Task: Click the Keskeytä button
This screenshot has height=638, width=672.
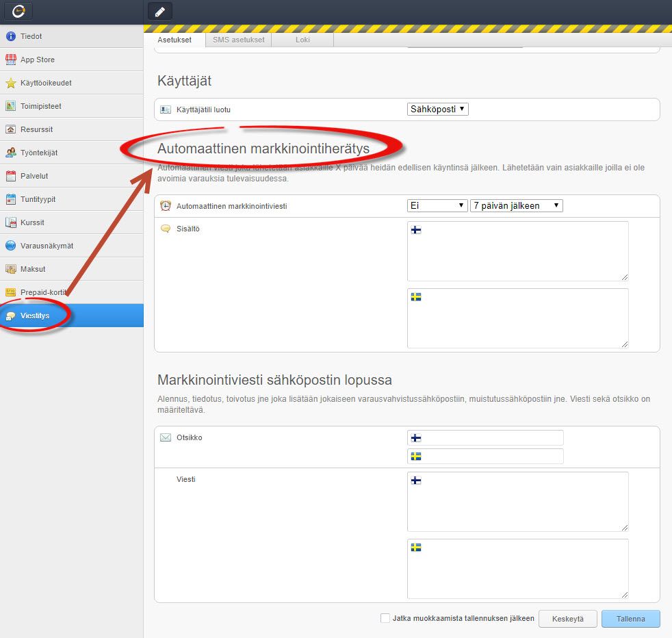Action: click(x=568, y=619)
